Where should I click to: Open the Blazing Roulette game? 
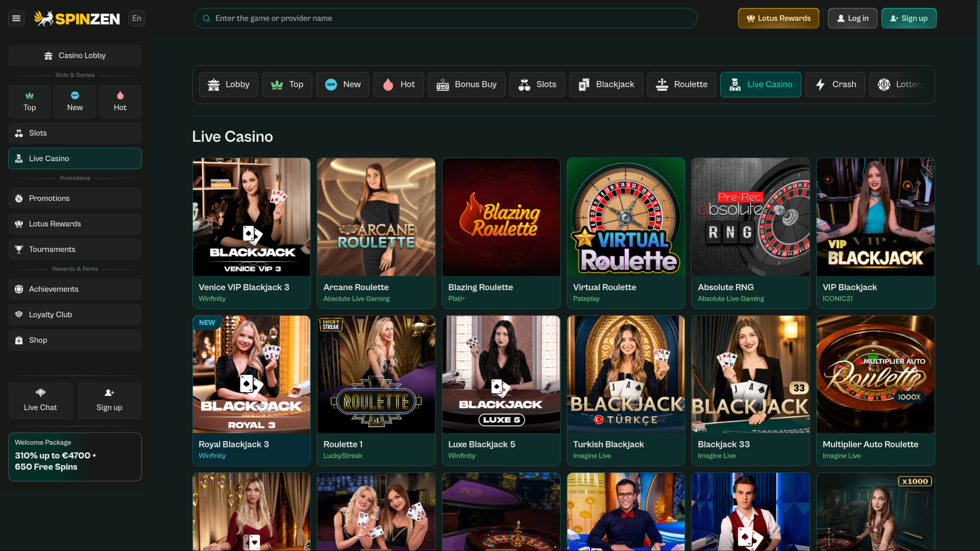[x=501, y=233]
